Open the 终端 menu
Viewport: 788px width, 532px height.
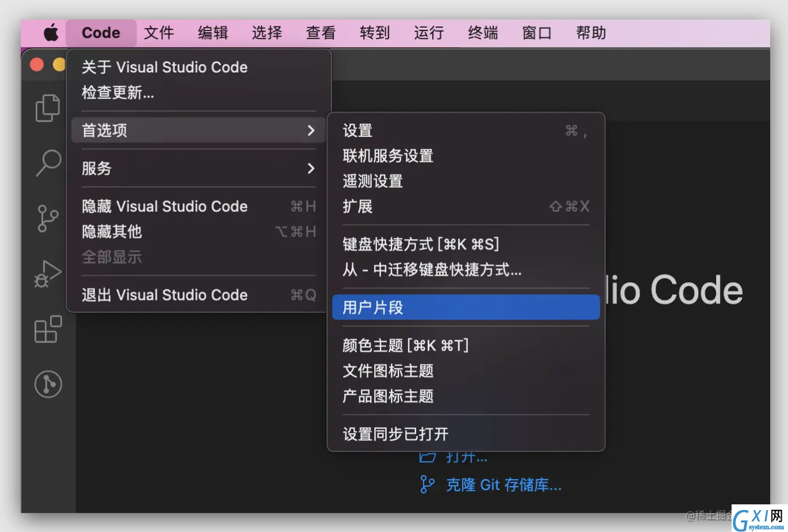pos(484,33)
